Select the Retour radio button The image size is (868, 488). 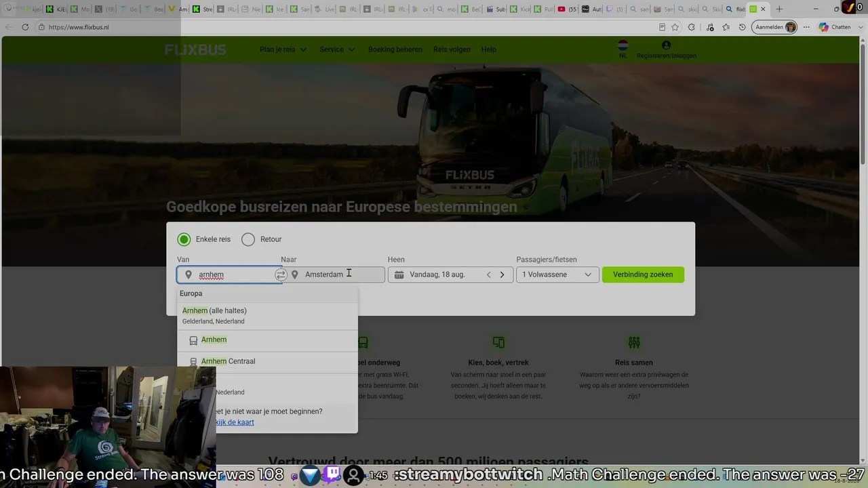[248, 239]
